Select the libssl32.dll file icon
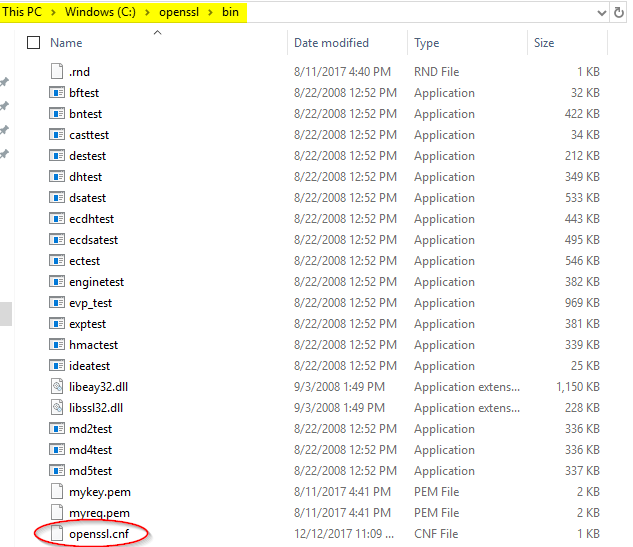Screen dimensions: 633x547 (57, 408)
